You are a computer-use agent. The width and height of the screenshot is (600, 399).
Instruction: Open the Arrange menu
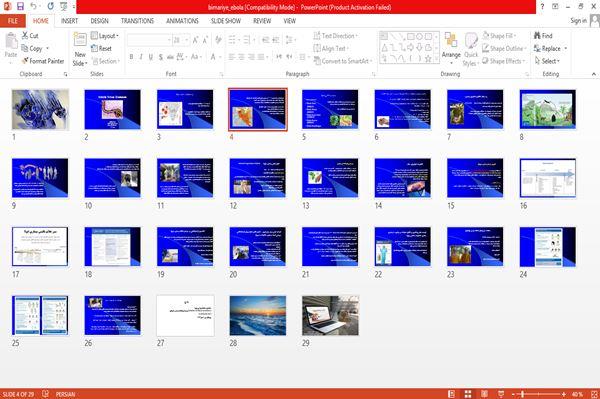(x=451, y=48)
